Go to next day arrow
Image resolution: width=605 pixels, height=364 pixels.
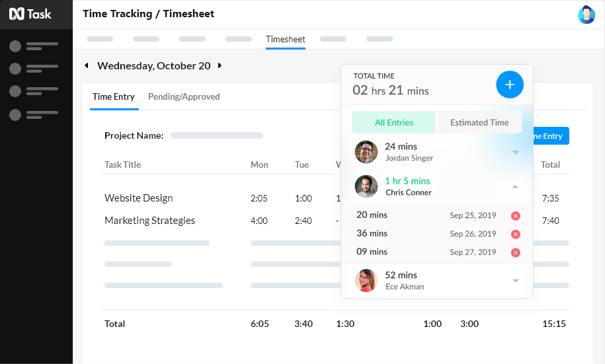point(220,66)
